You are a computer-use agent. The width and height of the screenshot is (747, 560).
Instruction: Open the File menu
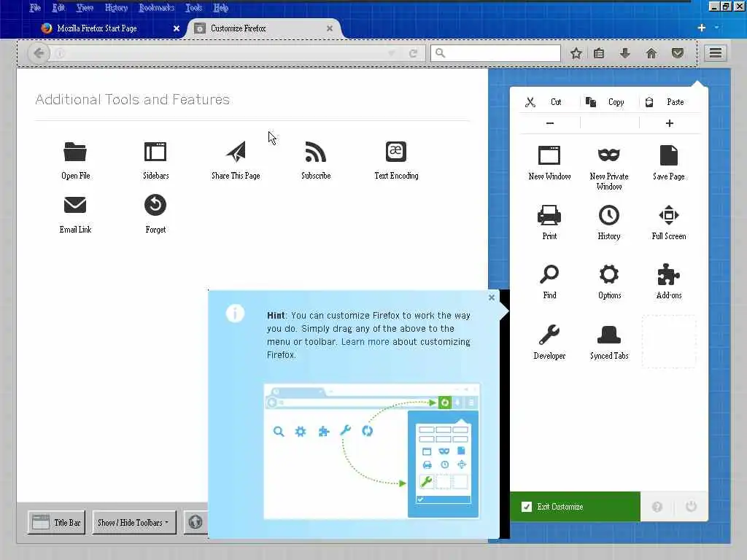click(35, 7)
